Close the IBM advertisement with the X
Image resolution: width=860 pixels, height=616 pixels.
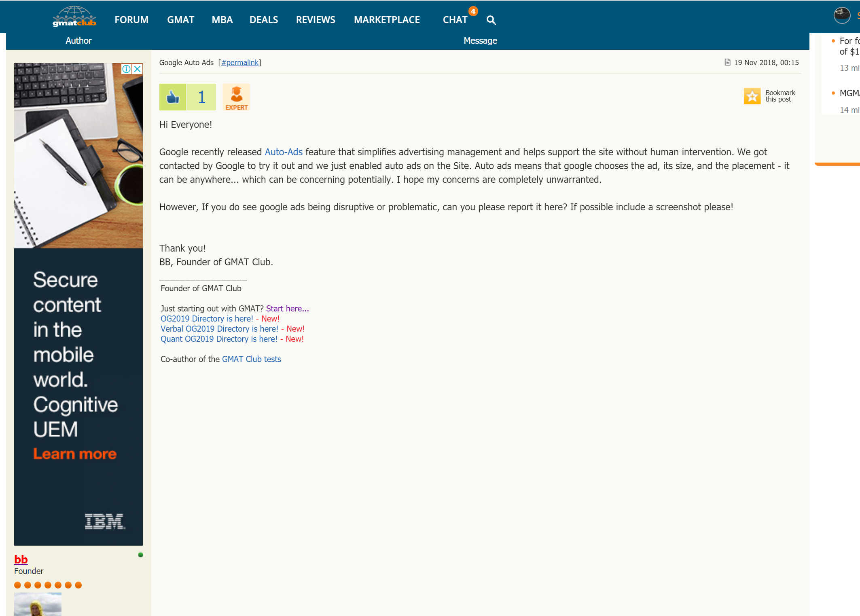click(138, 68)
